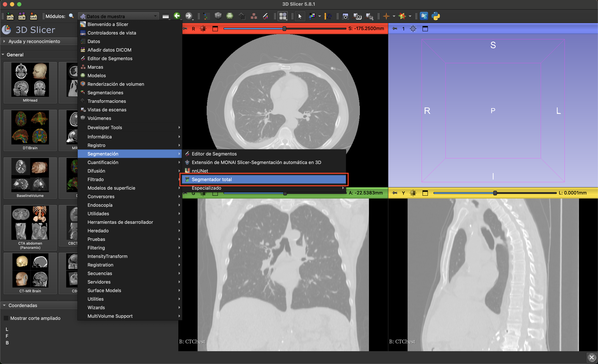Screen dimensions: 598x364
Task: Open the Especializado submenu
Action: (206, 188)
